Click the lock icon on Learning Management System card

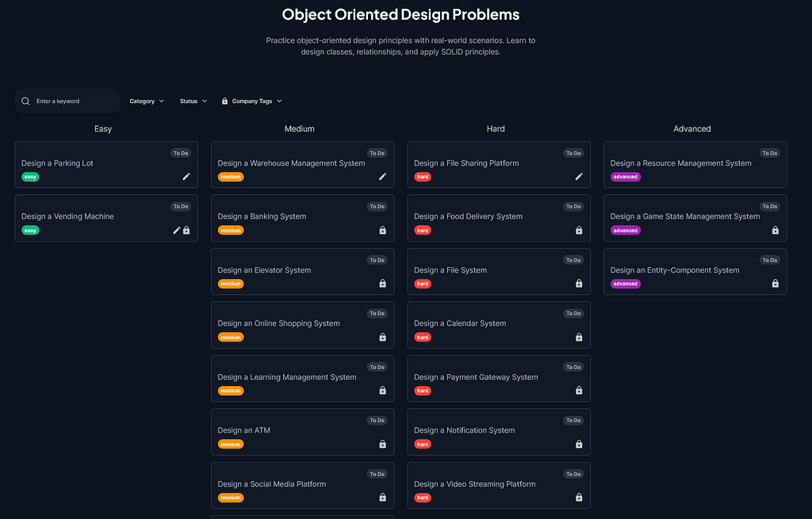(383, 391)
